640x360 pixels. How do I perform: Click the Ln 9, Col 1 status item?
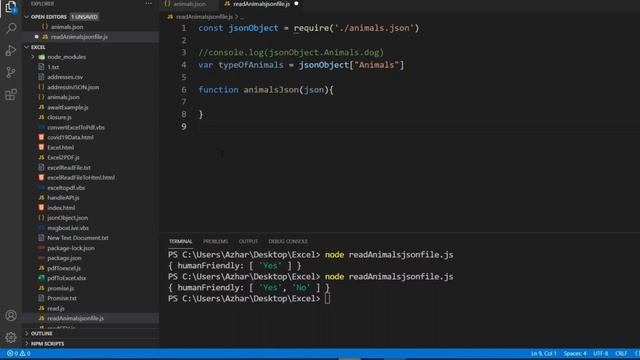pos(544,353)
